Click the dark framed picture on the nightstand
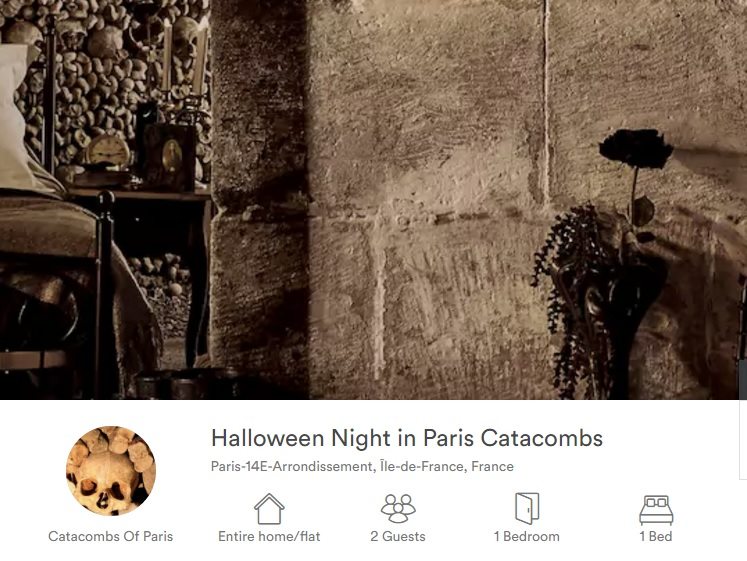The image size is (747, 561). [169, 157]
